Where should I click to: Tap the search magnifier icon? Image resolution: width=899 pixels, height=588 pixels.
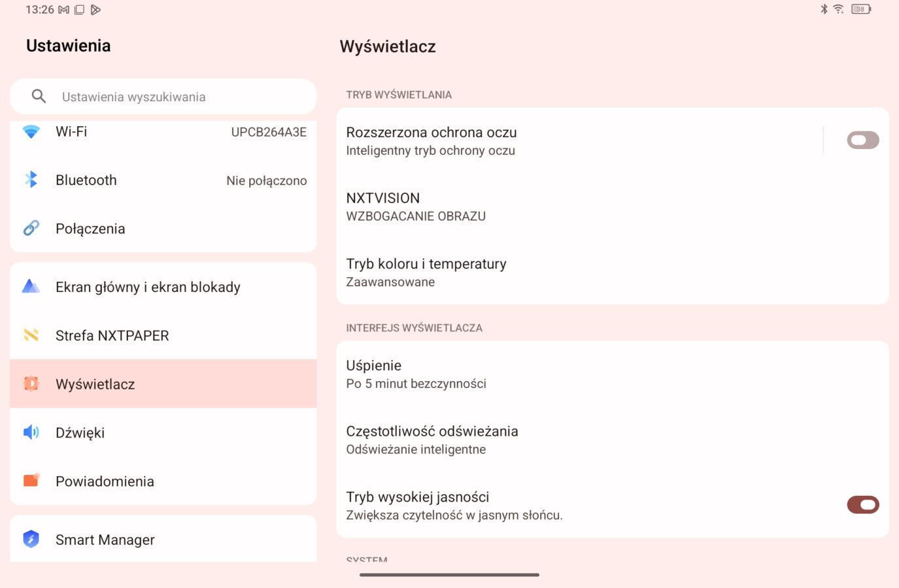tap(39, 96)
